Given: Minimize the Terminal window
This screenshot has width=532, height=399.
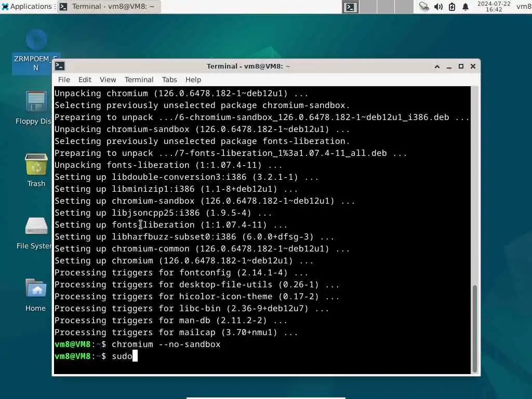Looking at the screenshot, I should (x=449, y=67).
